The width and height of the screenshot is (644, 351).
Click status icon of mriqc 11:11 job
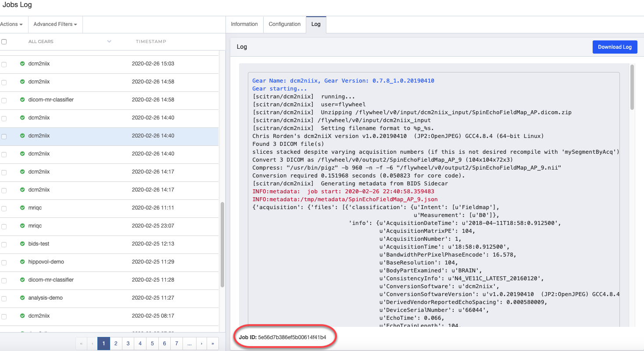[x=22, y=208]
